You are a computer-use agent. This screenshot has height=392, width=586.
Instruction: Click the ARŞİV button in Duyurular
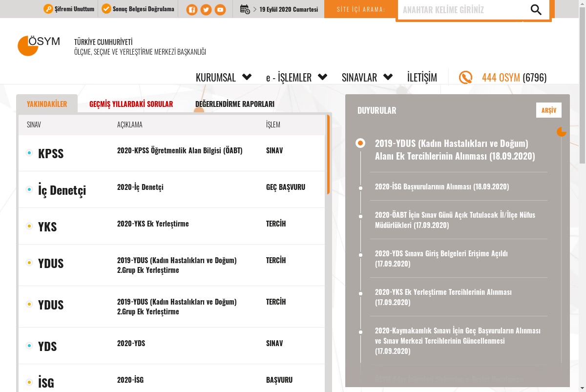tap(549, 110)
